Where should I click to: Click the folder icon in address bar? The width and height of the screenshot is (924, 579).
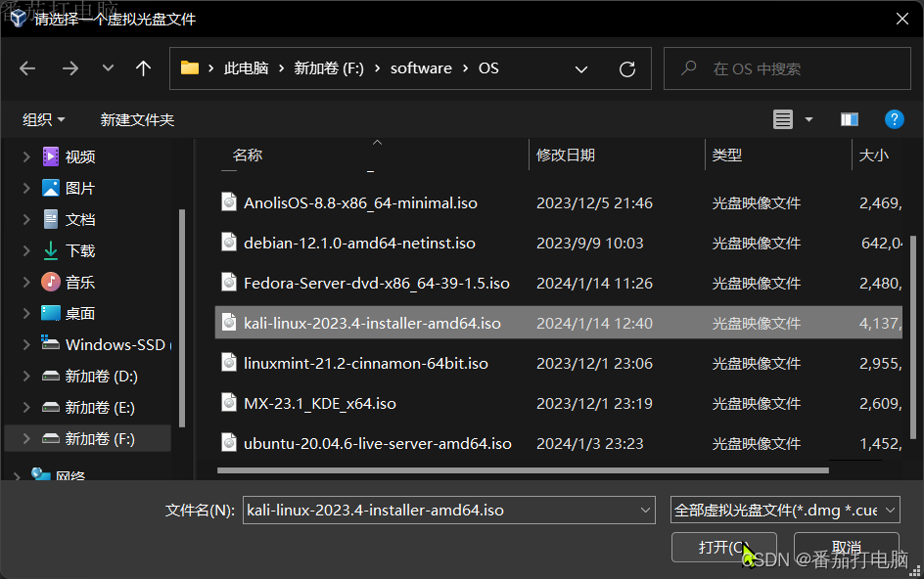[x=189, y=67]
